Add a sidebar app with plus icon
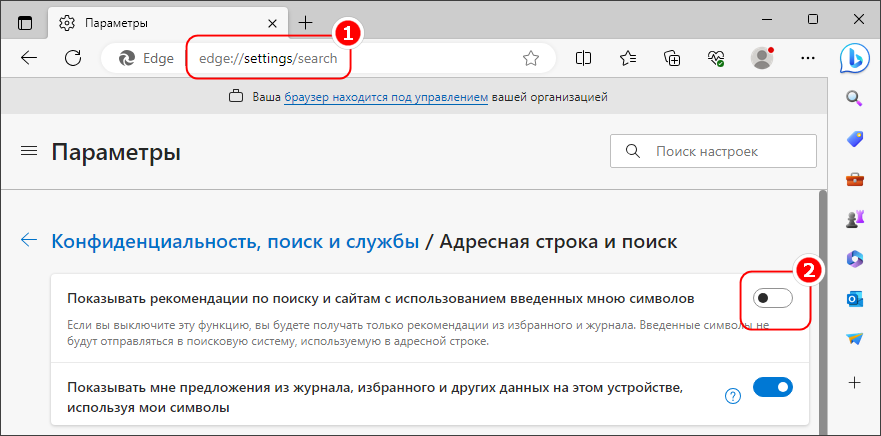 pyautogui.click(x=855, y=383)
